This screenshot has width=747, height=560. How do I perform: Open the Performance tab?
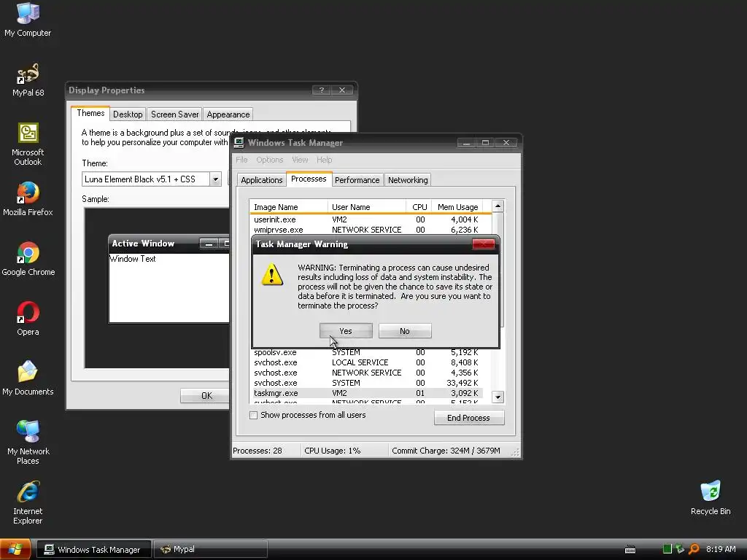click(x=357, y=180)
